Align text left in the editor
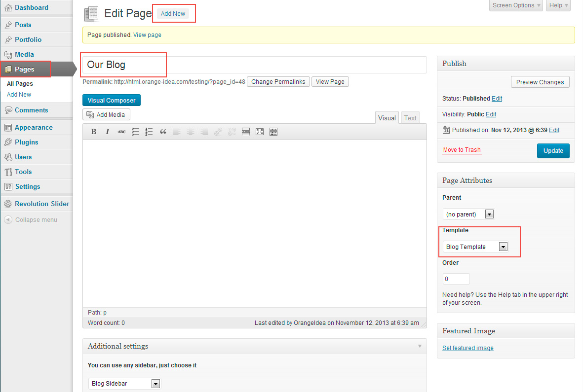The image size is (583, 392). pos(177,132)
